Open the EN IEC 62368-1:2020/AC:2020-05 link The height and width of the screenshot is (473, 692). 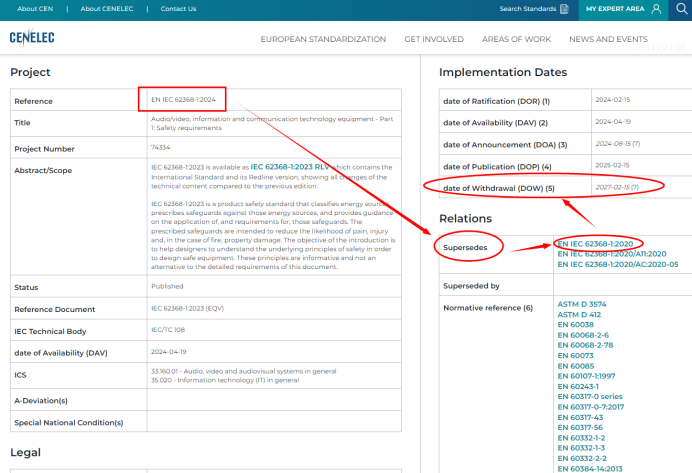point(617,265)
